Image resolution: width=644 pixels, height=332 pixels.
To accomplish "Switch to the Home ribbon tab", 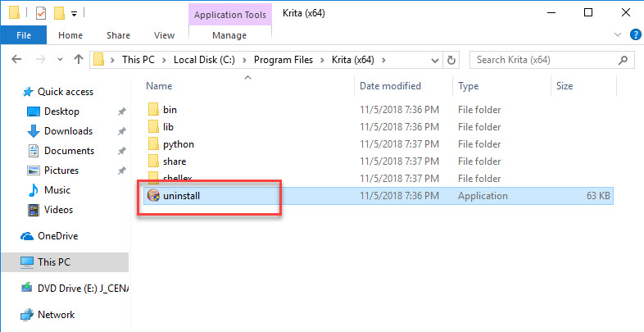I will point(70,35).
